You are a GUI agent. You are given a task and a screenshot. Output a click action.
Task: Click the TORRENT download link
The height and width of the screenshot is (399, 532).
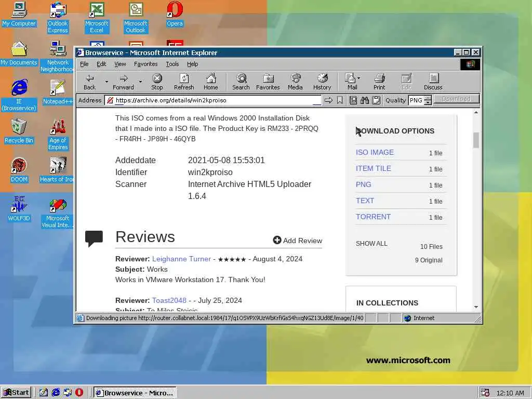[373, 217]
